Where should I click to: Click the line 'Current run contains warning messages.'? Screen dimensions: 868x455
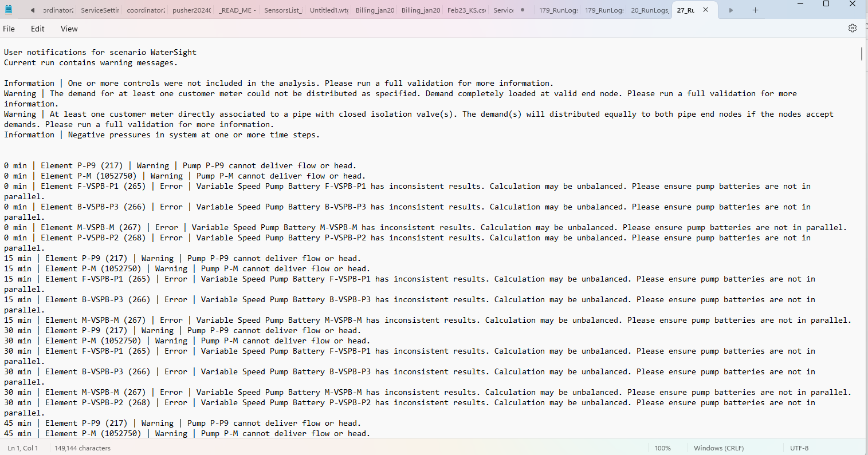tap(91, 62)
